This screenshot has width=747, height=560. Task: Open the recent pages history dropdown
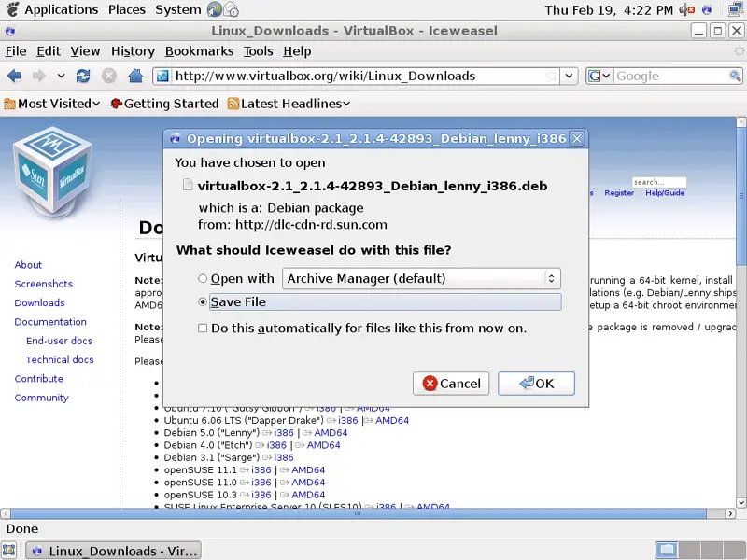61,76
